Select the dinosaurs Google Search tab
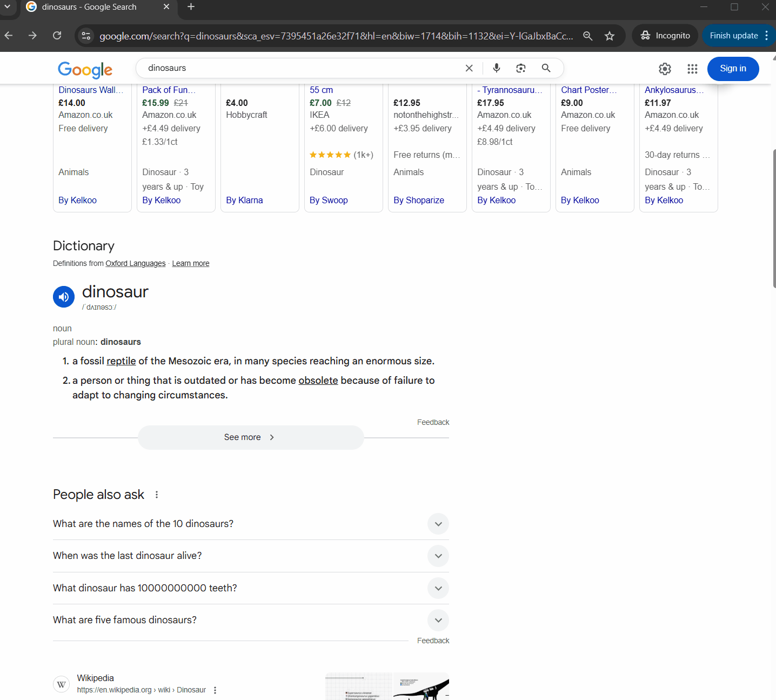The image size is (776, 700). 89,7
